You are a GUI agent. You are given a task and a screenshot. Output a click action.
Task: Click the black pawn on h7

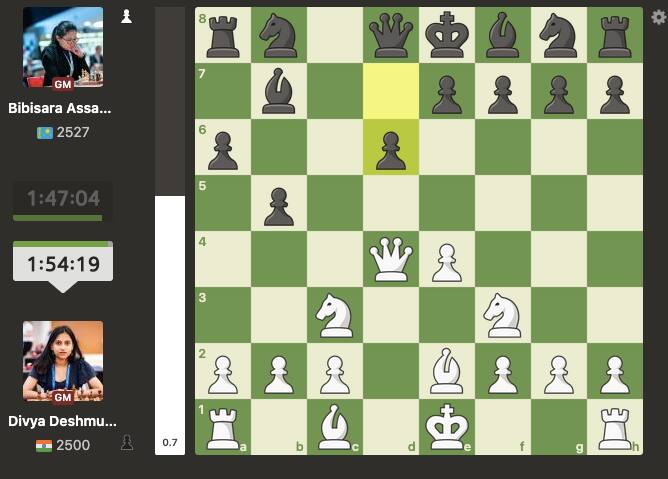615,94
